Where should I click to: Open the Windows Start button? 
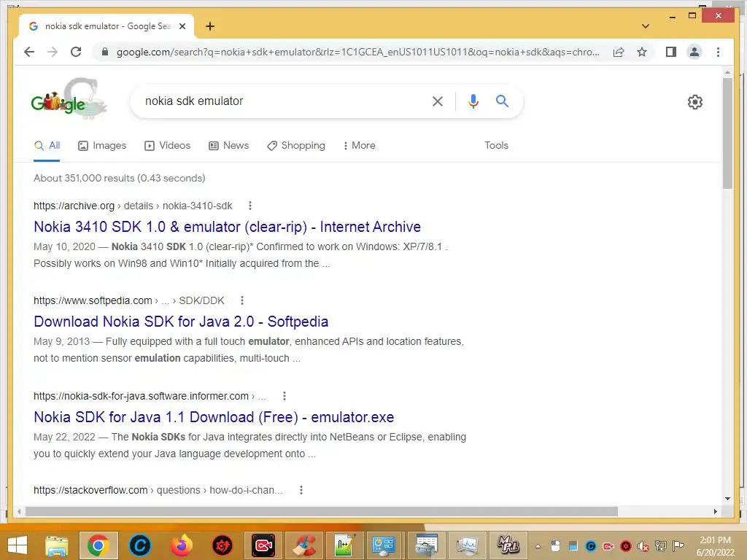click(x=18, y=545)
